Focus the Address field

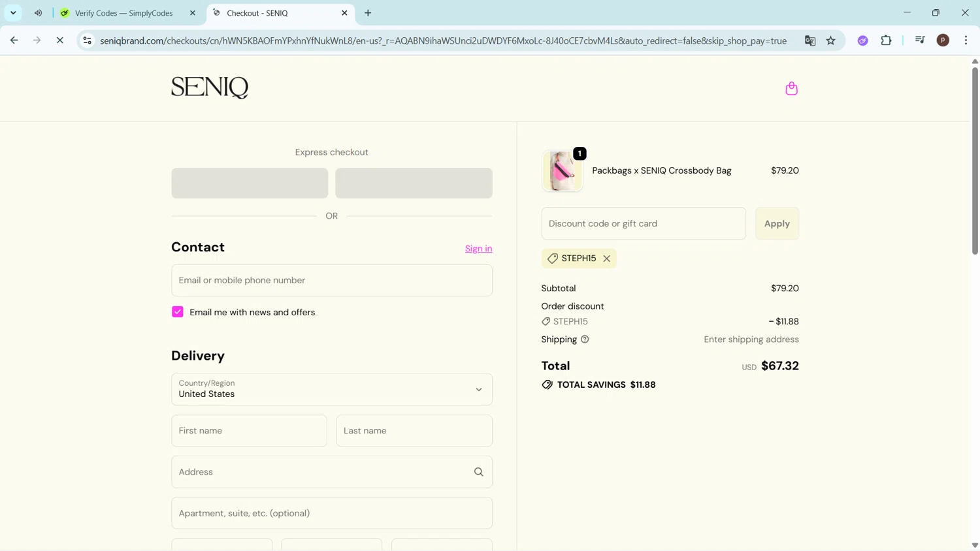pyautogui.click(x=332, y=472)
